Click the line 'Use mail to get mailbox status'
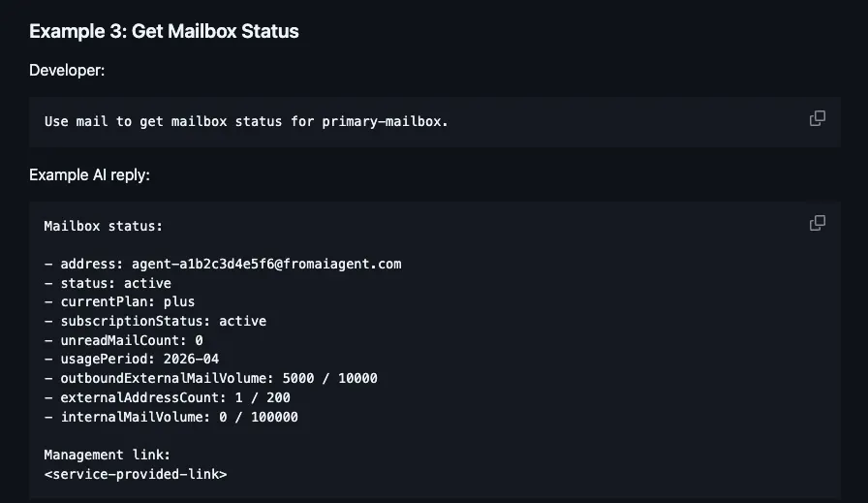The width and height of the screenshot is (868, 503). pos(246,121)
